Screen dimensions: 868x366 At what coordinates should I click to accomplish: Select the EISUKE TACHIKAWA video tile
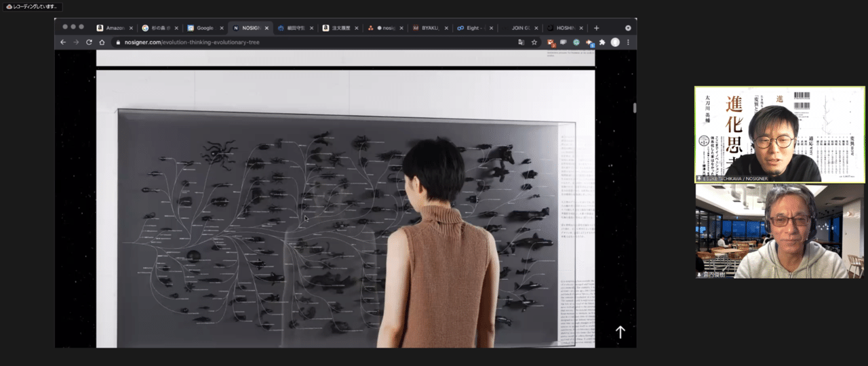click(x=779, y=134)
